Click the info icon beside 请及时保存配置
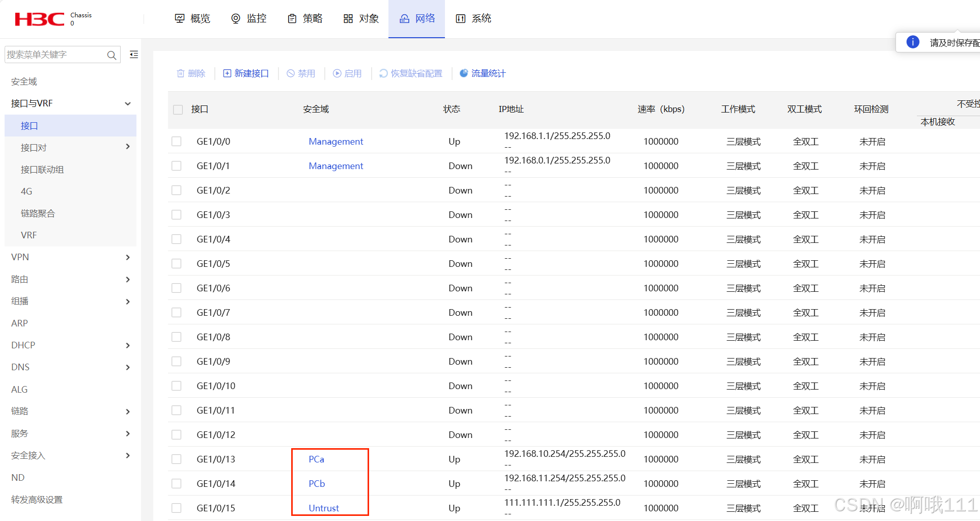 pyautogui.click(x=913, y=42)
